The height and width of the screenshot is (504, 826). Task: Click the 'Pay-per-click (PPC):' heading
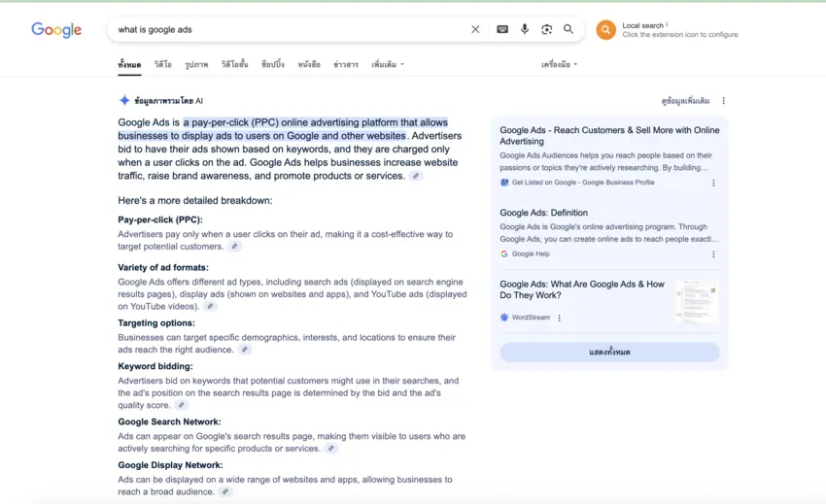pos(160,219)
